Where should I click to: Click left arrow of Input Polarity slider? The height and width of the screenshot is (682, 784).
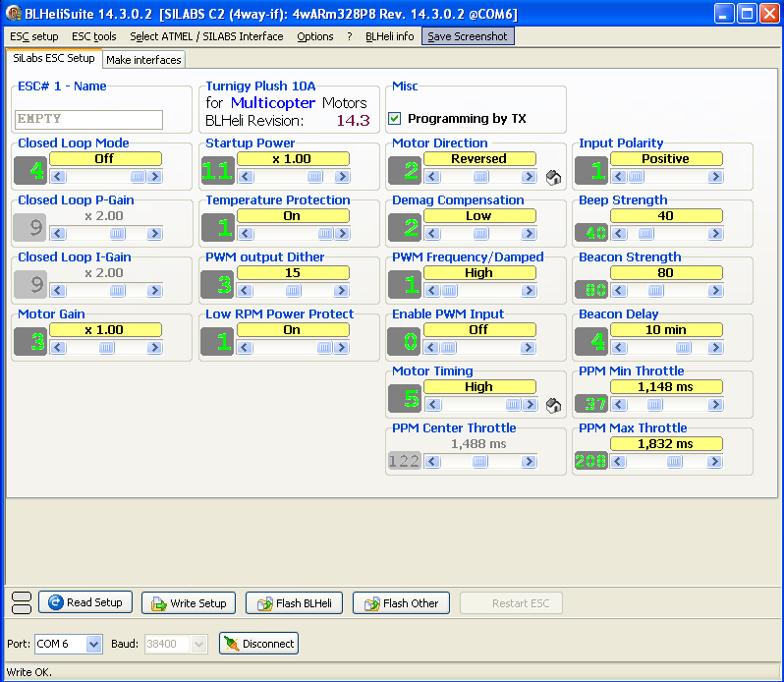619,177
